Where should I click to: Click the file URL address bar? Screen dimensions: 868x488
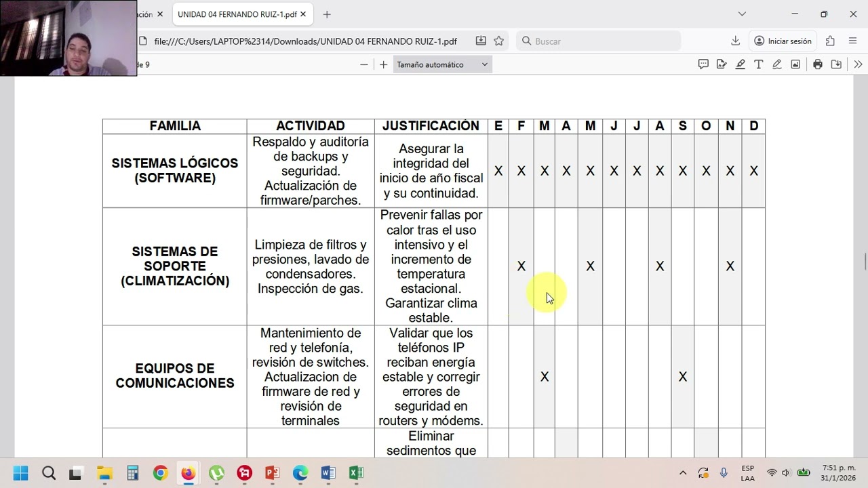tap(305, 41)
